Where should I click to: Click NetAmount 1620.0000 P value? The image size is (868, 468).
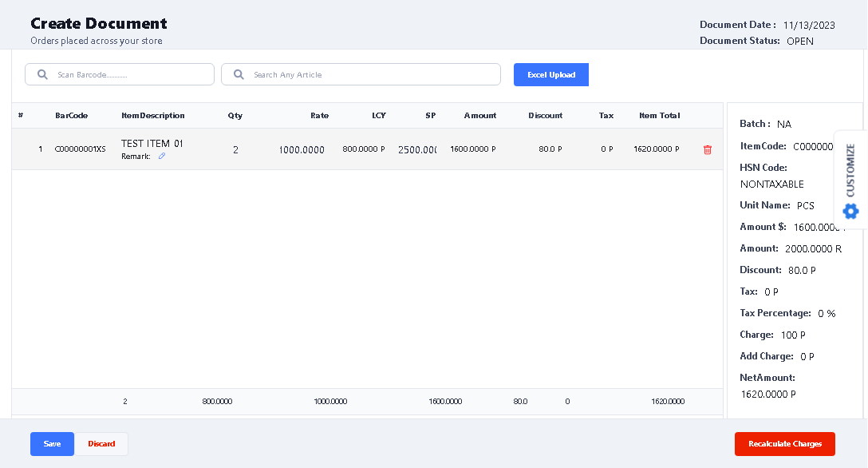pyautogui.click(x=768, y=395)
